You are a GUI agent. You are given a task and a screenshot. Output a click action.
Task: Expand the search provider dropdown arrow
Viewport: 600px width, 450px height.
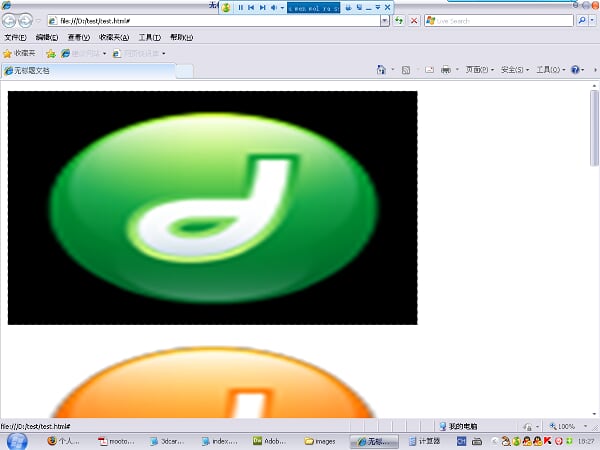pos(592,21)
